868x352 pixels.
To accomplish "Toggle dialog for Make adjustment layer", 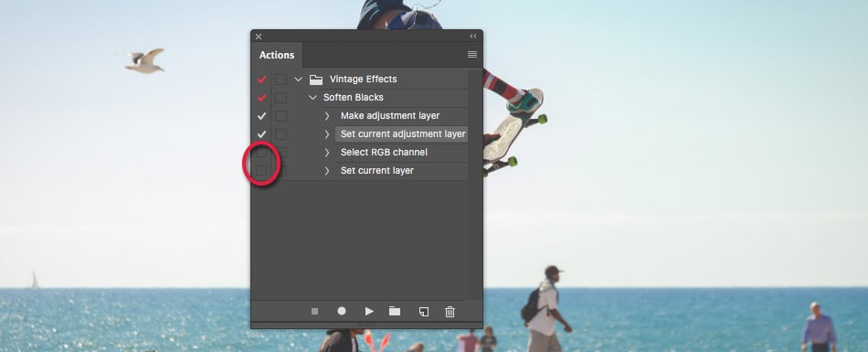I will pyautogui.click(x=281, y=116).
